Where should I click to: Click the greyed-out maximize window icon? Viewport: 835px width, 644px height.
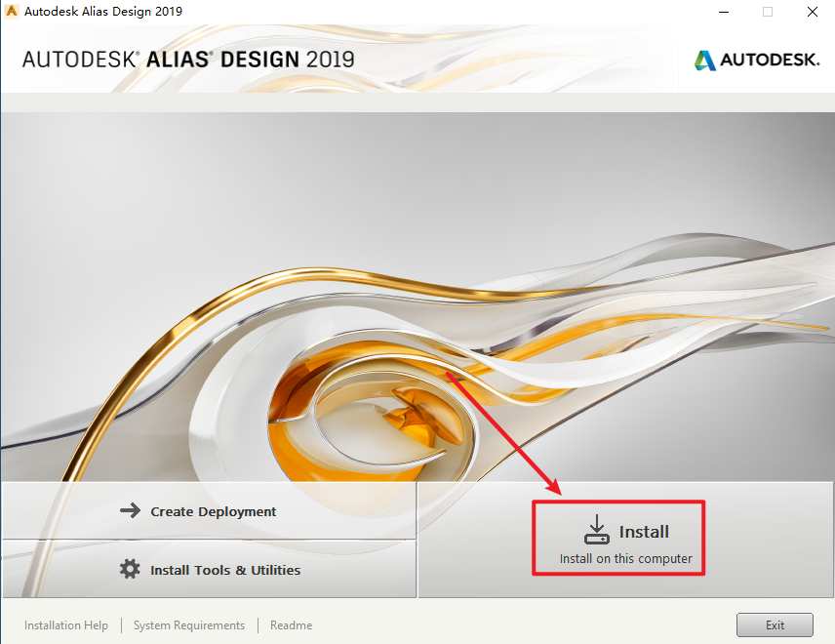tap(768, 12)
